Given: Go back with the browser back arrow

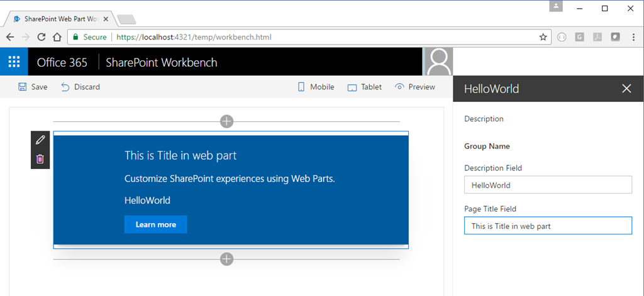Looking at the screenshot, I should click(10, 37).
